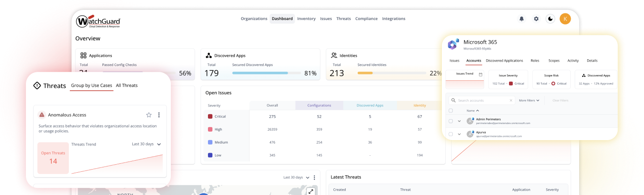
Task: Open Compliance in top navigation
Action: [366, 19]
